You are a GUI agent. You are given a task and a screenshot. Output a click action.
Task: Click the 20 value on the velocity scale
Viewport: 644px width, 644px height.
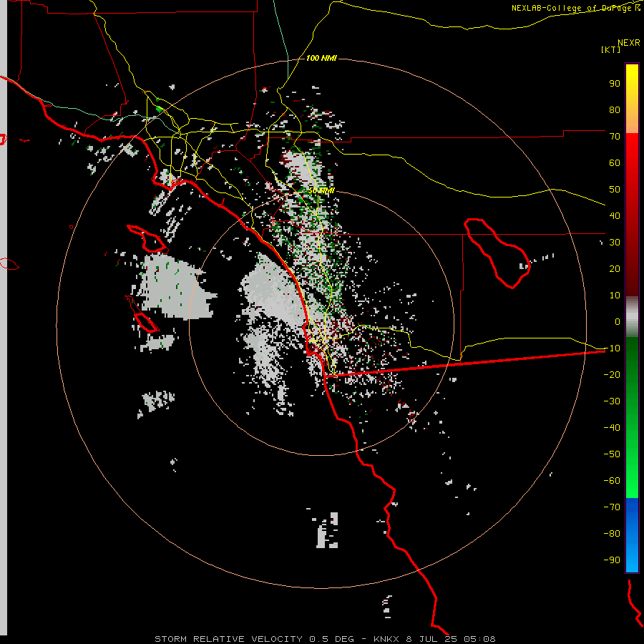tap(615, 268)
